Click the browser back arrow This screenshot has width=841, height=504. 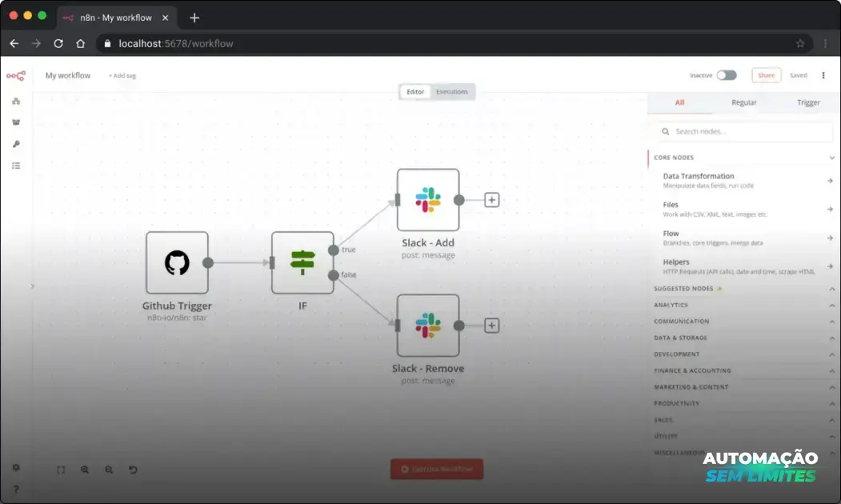click(14, 43)
